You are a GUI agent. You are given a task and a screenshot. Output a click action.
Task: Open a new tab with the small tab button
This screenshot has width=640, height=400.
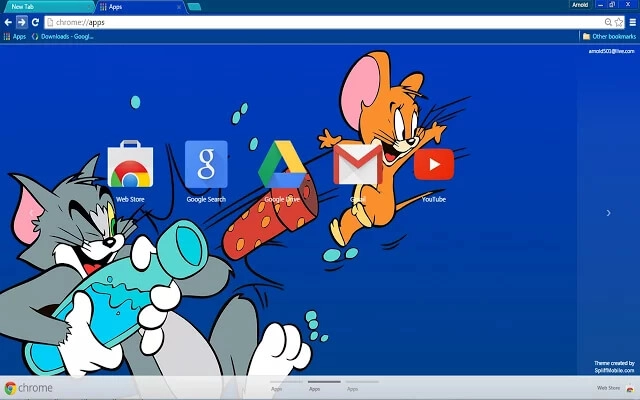(x=194, y=7)
